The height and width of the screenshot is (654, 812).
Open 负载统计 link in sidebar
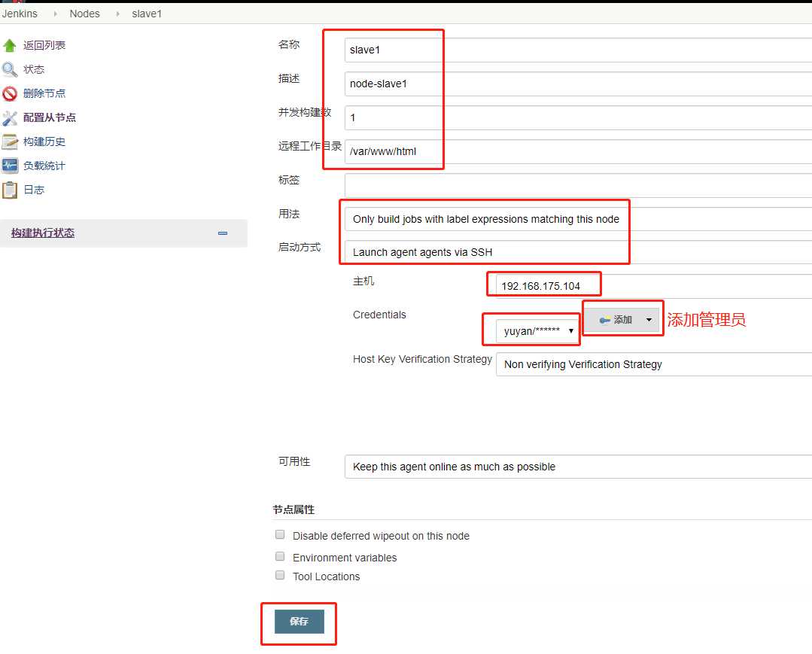coord(44,166)
